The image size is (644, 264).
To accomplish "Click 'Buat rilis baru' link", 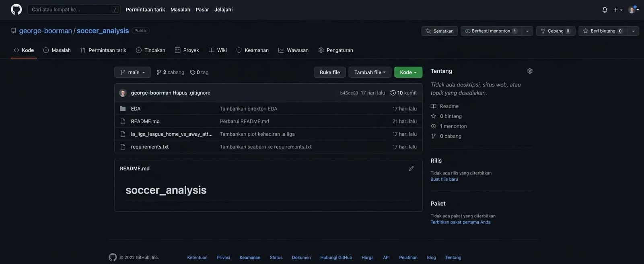I will tap(444, 179).
